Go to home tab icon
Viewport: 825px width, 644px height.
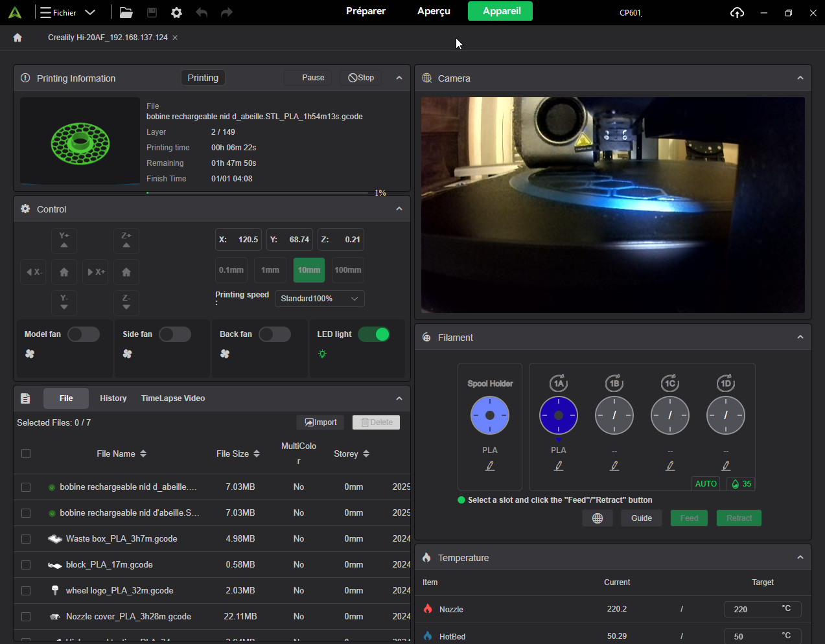[x=17, y=38]
